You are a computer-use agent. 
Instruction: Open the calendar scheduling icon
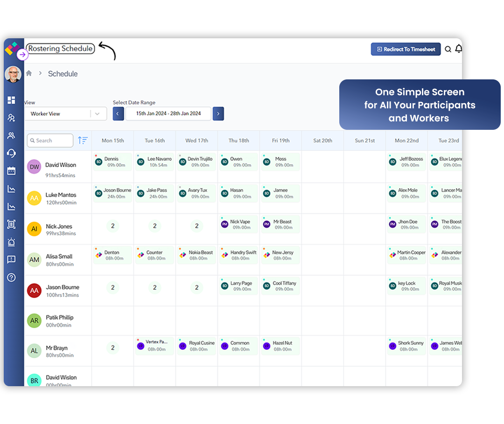click(11, 171)
